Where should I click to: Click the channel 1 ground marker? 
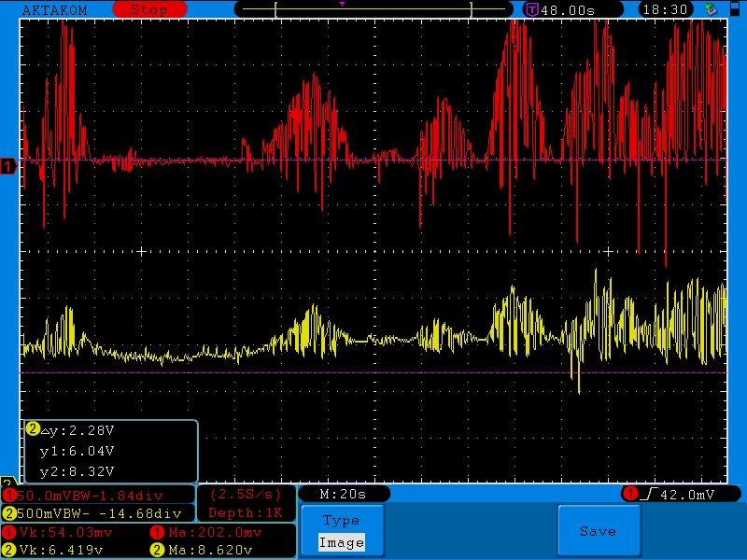(x=8, y=166)
